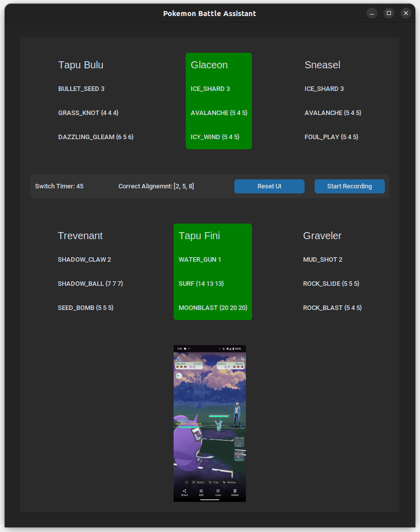The height and width of the screenshot is (532, 420).
Task: Click the Switch Timer: 45 label
Action: 59,186
